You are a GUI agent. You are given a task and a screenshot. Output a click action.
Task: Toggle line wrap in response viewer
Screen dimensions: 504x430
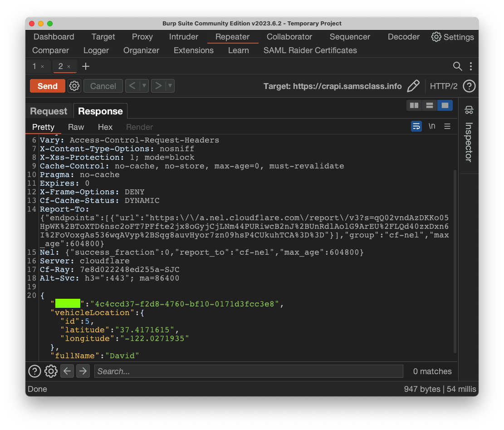coord(416,126)
